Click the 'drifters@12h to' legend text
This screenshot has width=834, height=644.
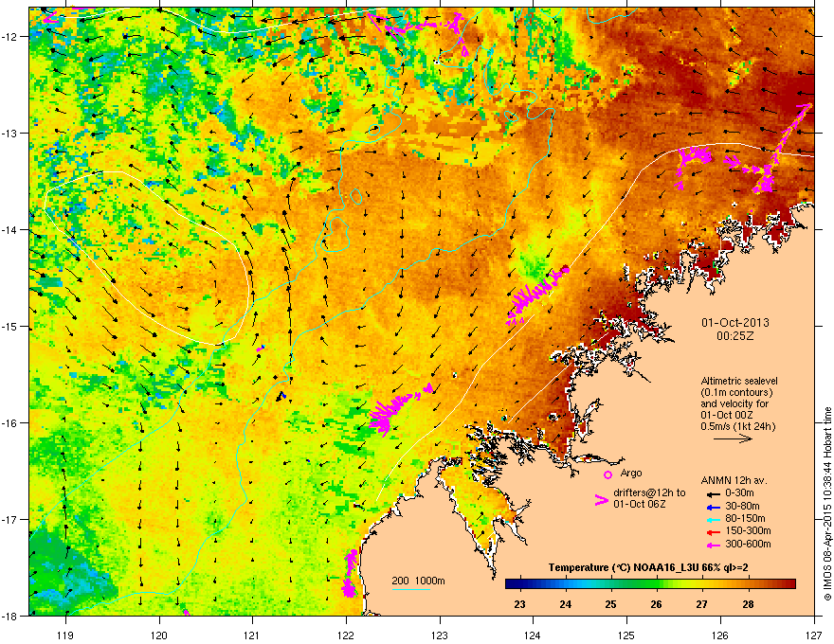point(649,493)
